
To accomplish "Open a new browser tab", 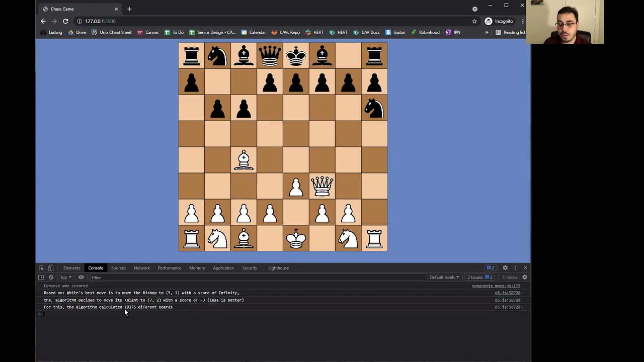I will [129, 9].
